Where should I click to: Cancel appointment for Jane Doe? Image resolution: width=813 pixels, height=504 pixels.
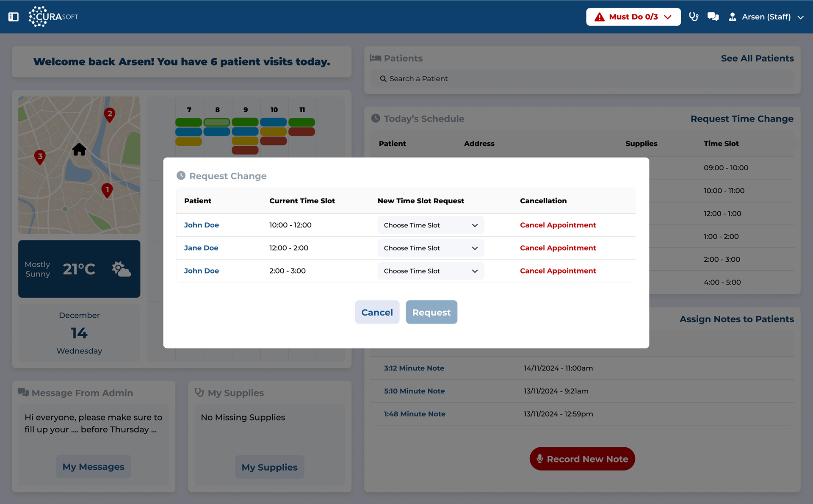(558, 248)
